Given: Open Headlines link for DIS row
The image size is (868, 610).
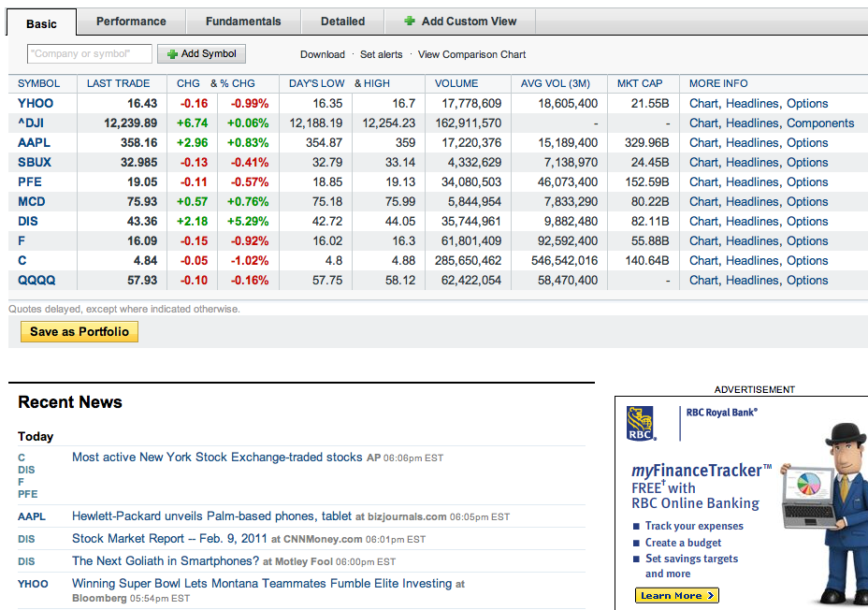Looking at the screenshot, I should [752, 222].
